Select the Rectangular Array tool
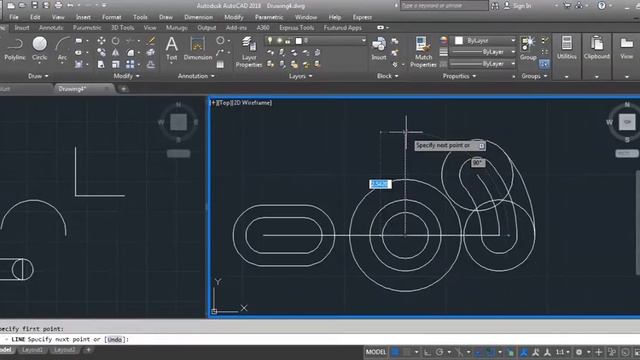The image size is (640, 360). click(130, 64)
